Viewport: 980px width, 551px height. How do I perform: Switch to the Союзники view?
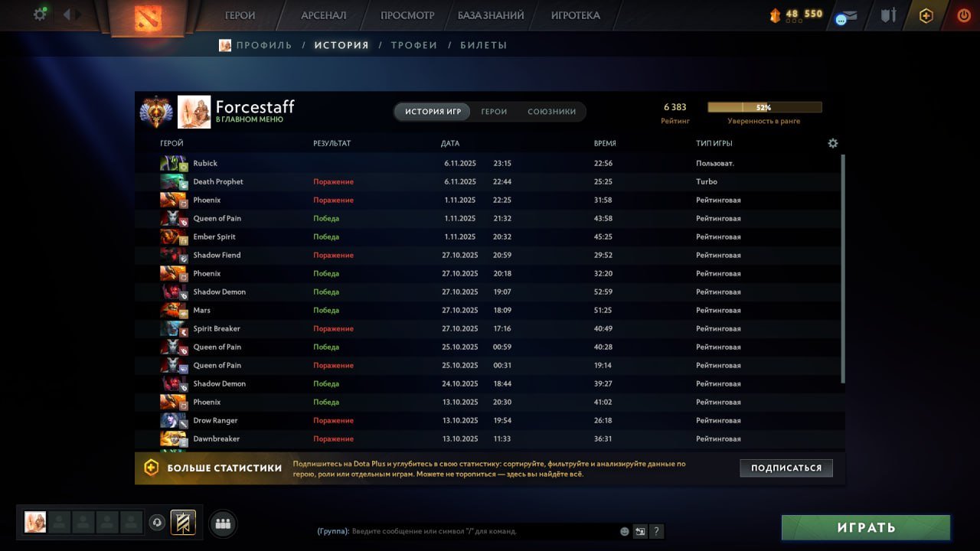[x=551, y=112]
